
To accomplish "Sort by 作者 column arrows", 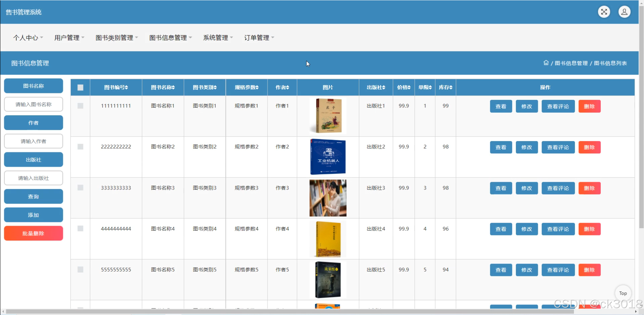I will tap(287, 87).
